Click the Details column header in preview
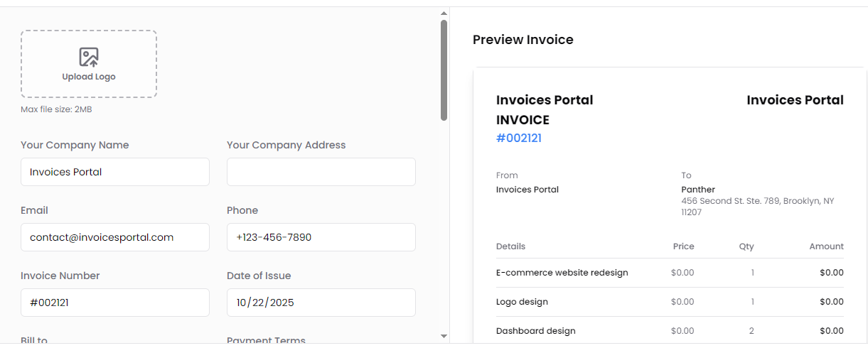The height and width of the screenshot is (348, 868). pyautogui.click(x=511, y=246)
